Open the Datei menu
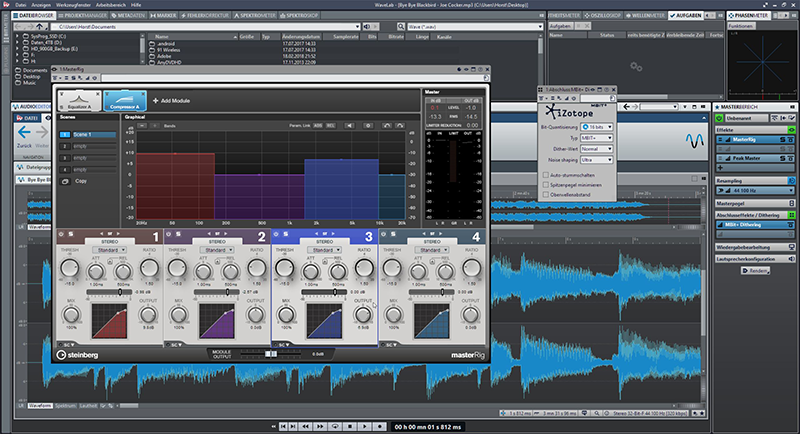Viewport: 800px width, 434px height. [x=20, y=5]
